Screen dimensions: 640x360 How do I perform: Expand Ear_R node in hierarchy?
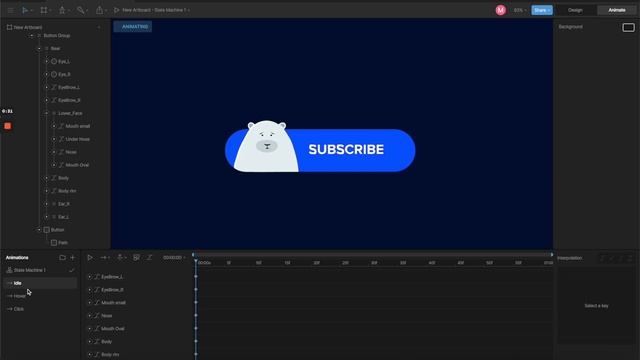point(47,204)
